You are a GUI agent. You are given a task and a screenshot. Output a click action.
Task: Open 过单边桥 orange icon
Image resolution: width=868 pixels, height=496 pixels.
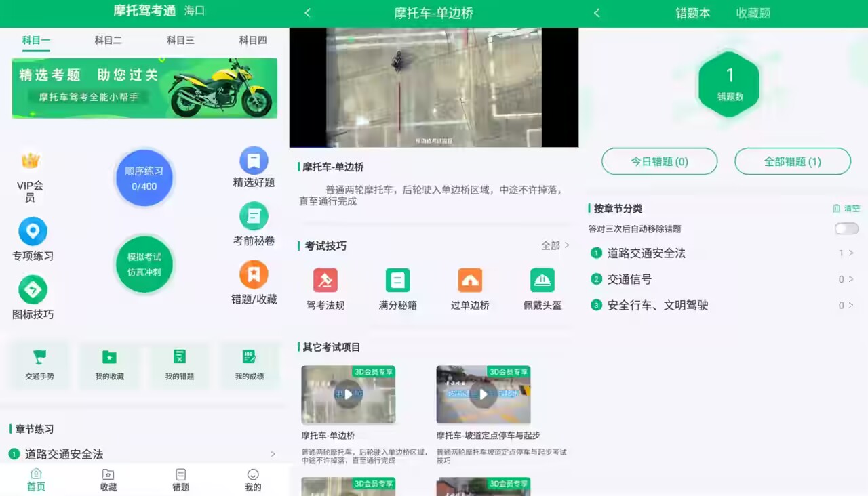[x=470, y=281]
